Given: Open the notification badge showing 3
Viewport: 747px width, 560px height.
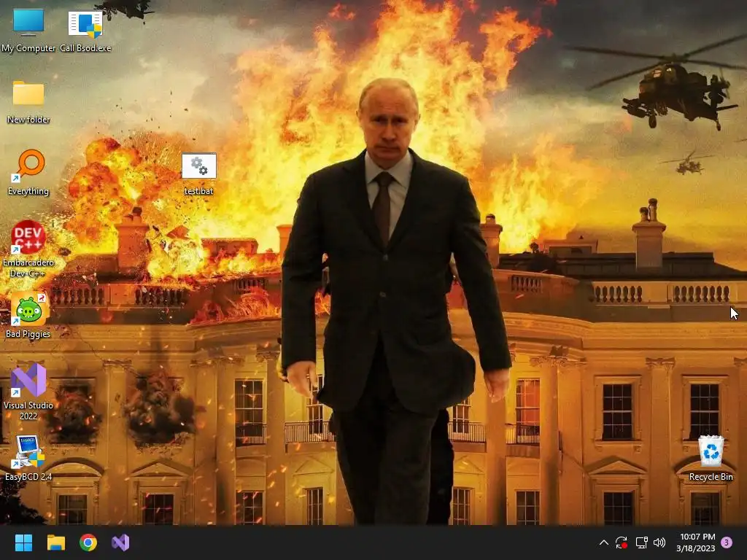Looking at the screenshot, I should [727, 542].
